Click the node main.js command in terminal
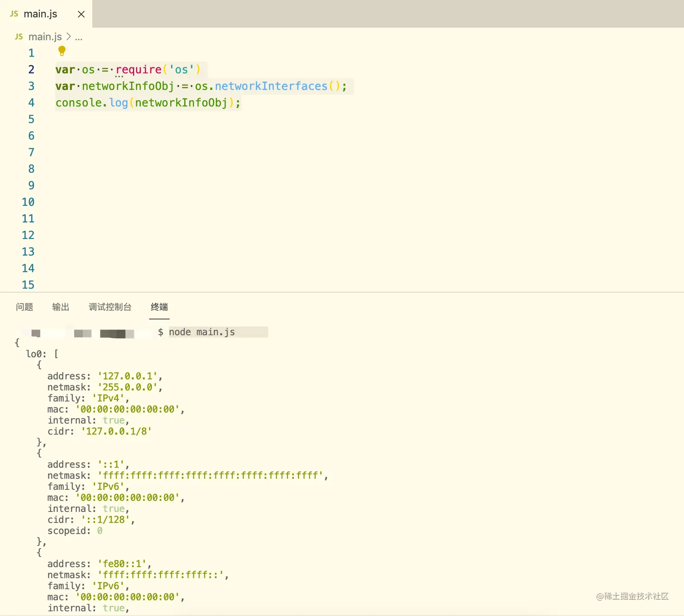This screenshot has width=684, height=616. pyautogui.click(x=202, y=332)
